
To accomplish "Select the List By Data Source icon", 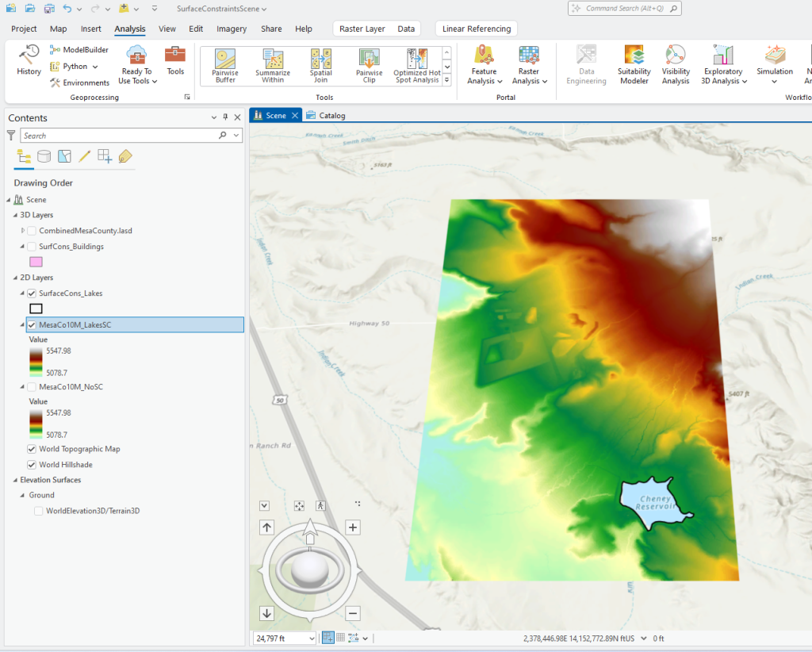I will point(44,156).
